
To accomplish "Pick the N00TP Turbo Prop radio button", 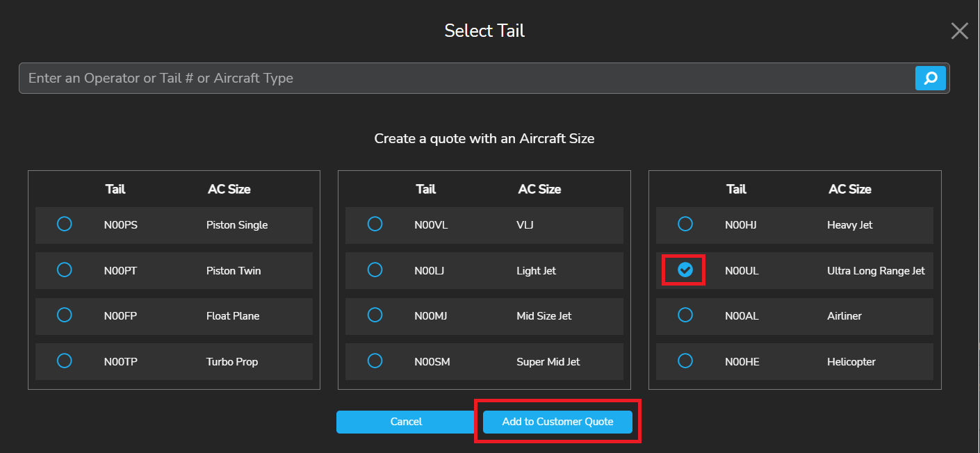I will tap(65, 361).
